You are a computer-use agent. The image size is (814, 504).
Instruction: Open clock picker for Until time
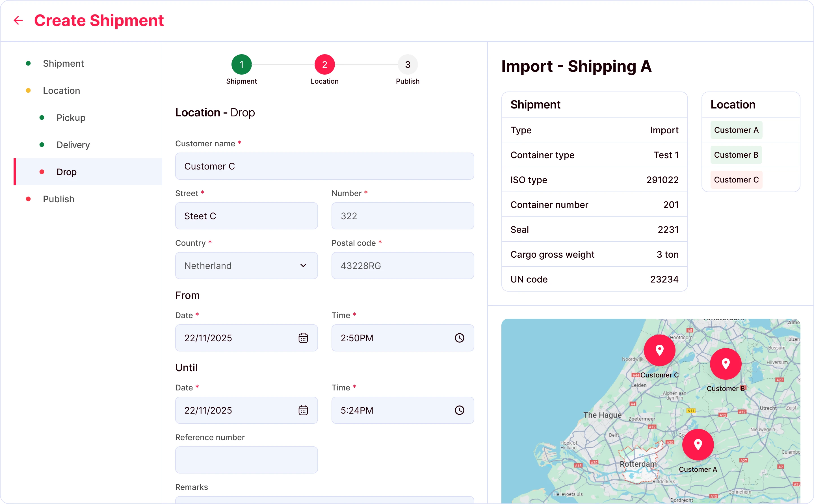[459, 410]
